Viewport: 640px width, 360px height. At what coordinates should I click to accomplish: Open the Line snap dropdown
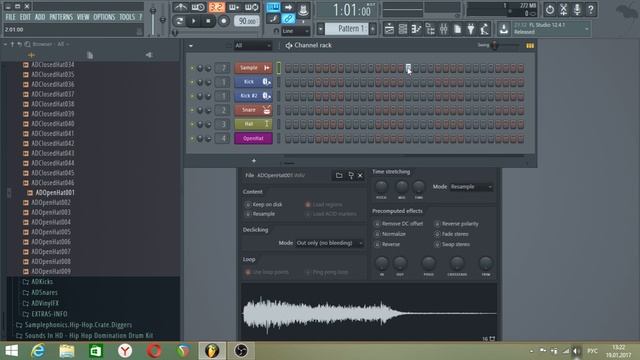click(x=295, y=31)
